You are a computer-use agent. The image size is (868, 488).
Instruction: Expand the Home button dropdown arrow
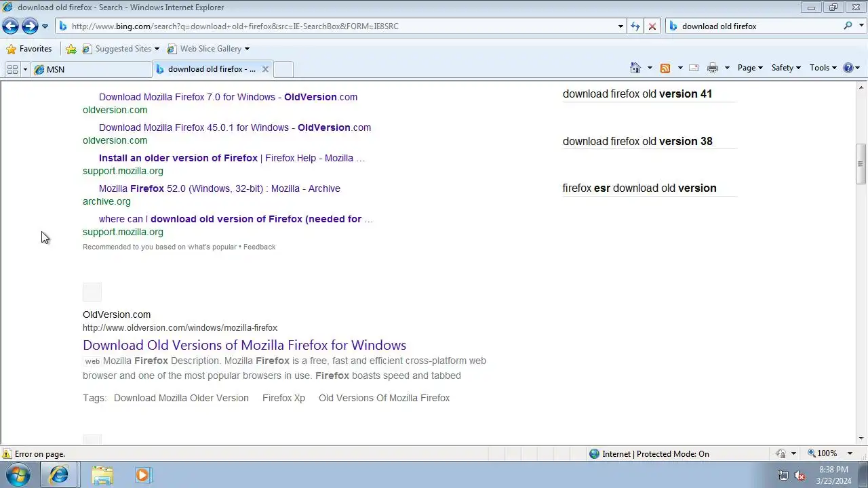650,68
